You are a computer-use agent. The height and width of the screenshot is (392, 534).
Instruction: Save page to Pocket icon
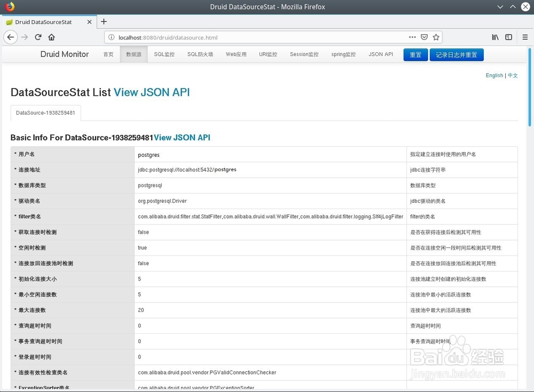coord(424,37)
